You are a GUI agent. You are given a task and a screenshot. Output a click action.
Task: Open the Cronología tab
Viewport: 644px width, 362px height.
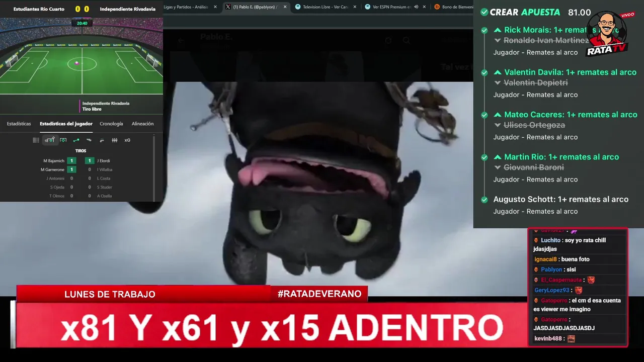point(111,124)
